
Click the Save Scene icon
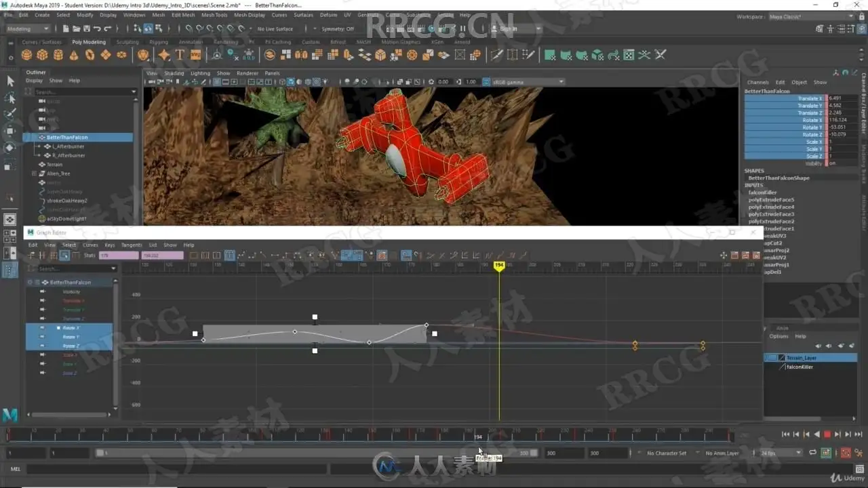click(85, 28)
